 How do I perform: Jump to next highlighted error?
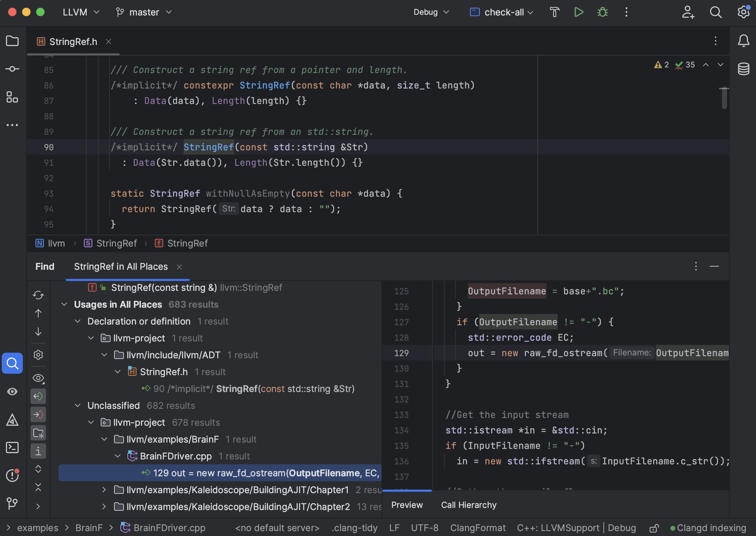point(720,65)
